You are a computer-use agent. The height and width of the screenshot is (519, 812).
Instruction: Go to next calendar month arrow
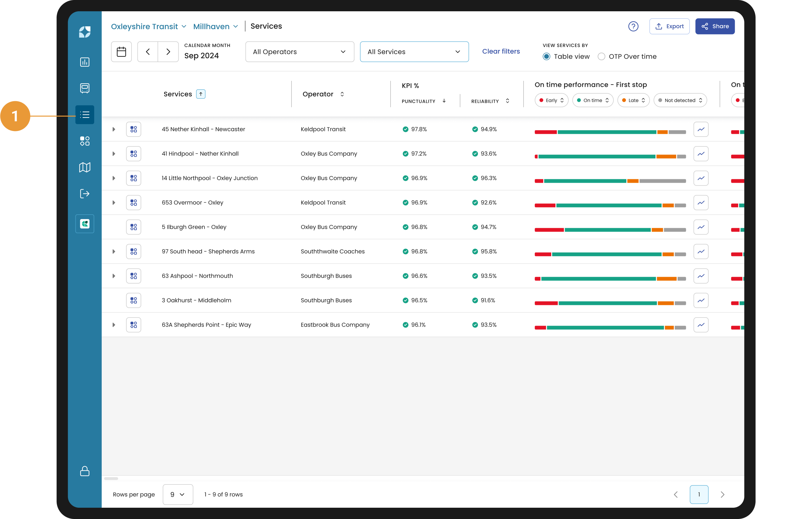[168, 52]
